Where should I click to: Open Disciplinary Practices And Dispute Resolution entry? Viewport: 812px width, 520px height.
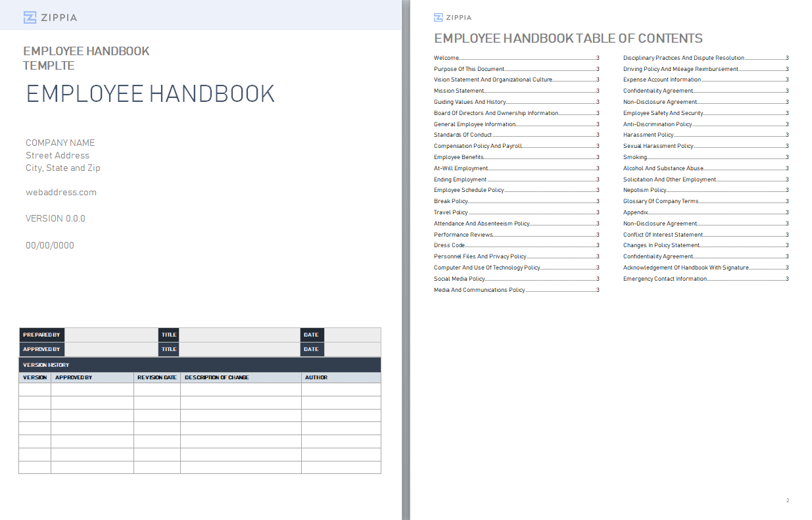[683, 58]
